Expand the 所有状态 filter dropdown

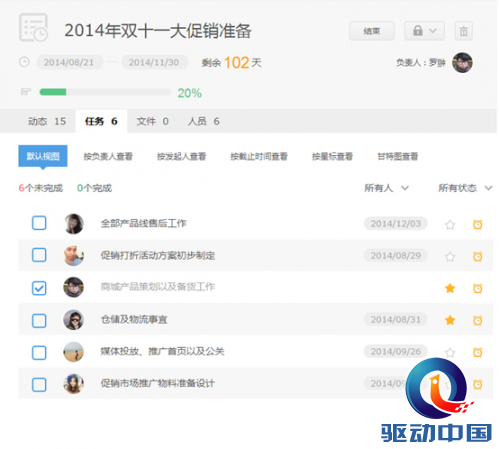465,188
